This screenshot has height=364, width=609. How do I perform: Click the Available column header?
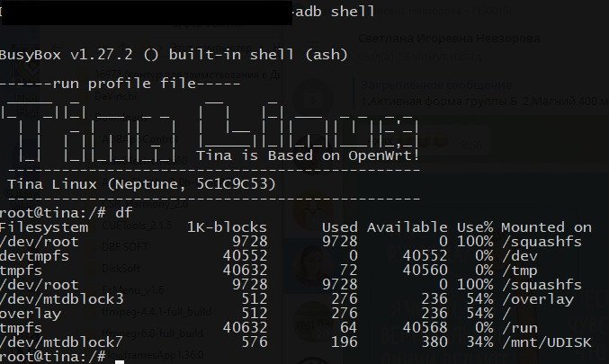[x=407, y=227]
